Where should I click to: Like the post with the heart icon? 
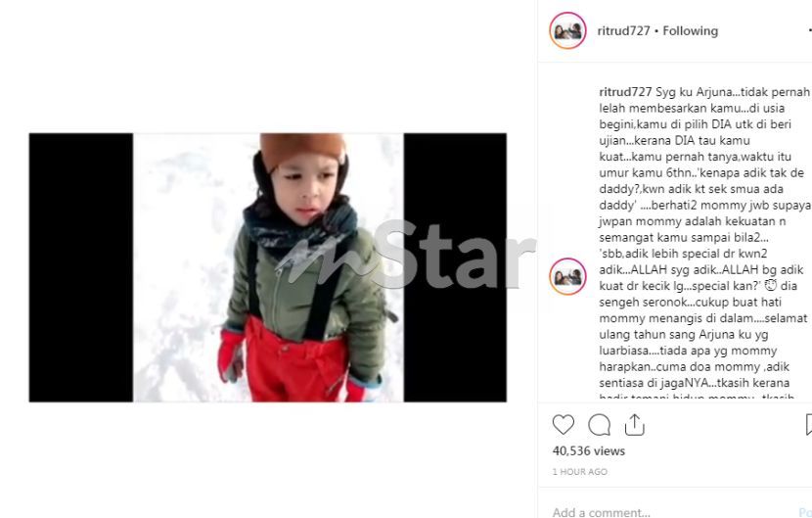563,425
